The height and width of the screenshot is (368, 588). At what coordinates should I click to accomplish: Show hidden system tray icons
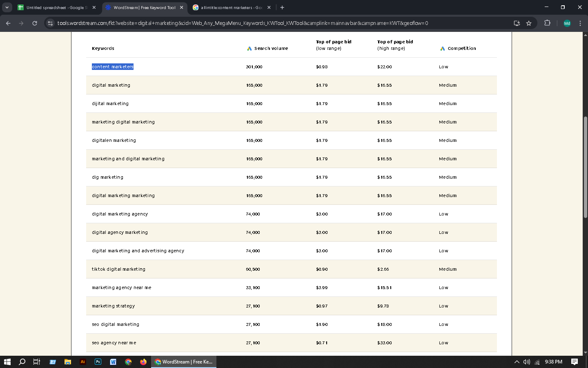(517, 362)
